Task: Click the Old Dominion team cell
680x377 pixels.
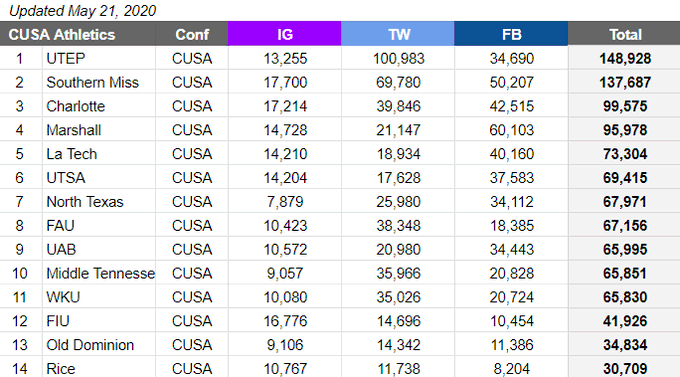Action: pyautogui.click(x=99, y=344)
